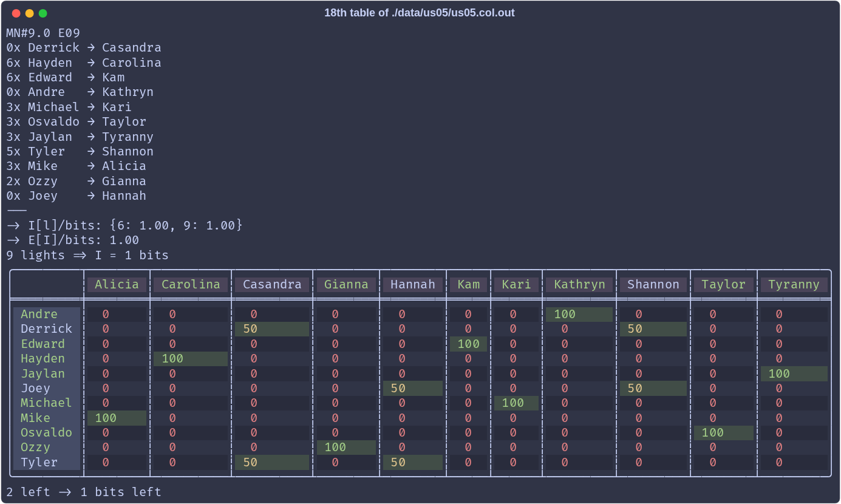Click the yellow minimize window button
Screen dimensions: 841x504
(x=29, y=13)
